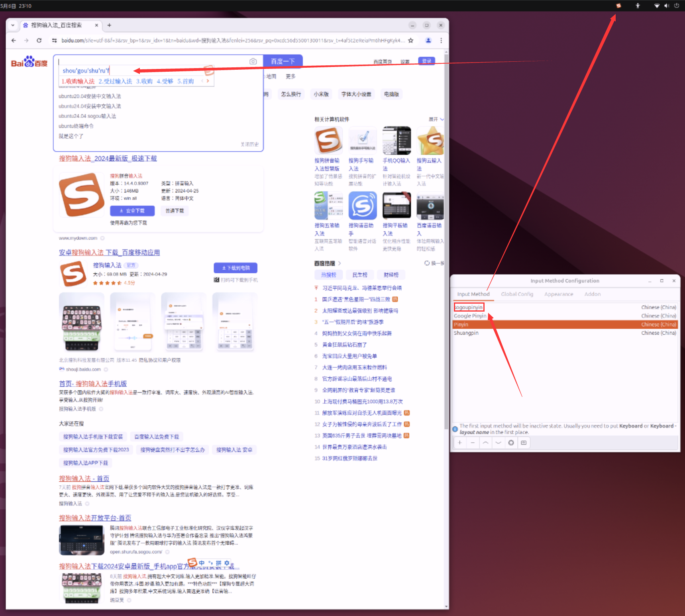Pick candidate 2.受过输入法
This screenshot has width=685, height=616.
click(x=115, y=81)
